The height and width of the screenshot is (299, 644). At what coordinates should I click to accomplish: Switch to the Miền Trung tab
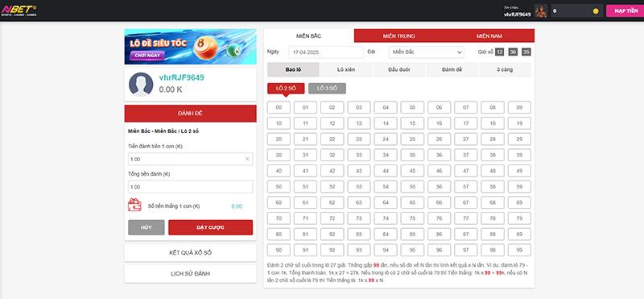(398, 35)
